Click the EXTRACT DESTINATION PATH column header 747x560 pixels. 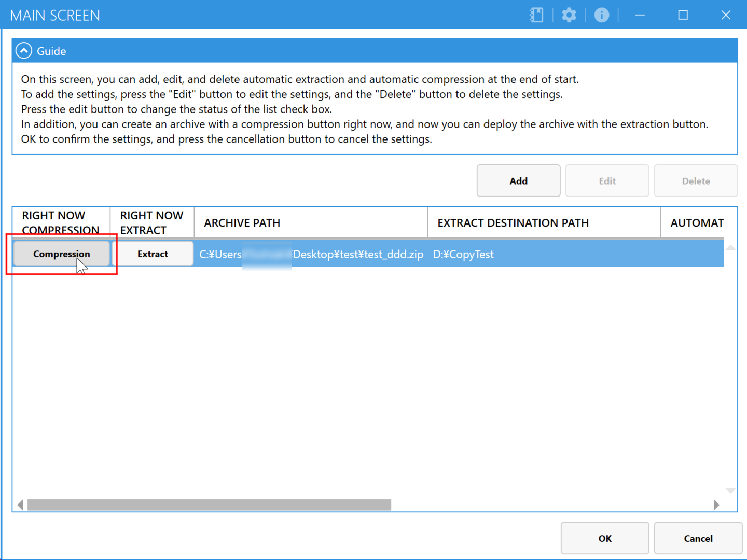544,223
